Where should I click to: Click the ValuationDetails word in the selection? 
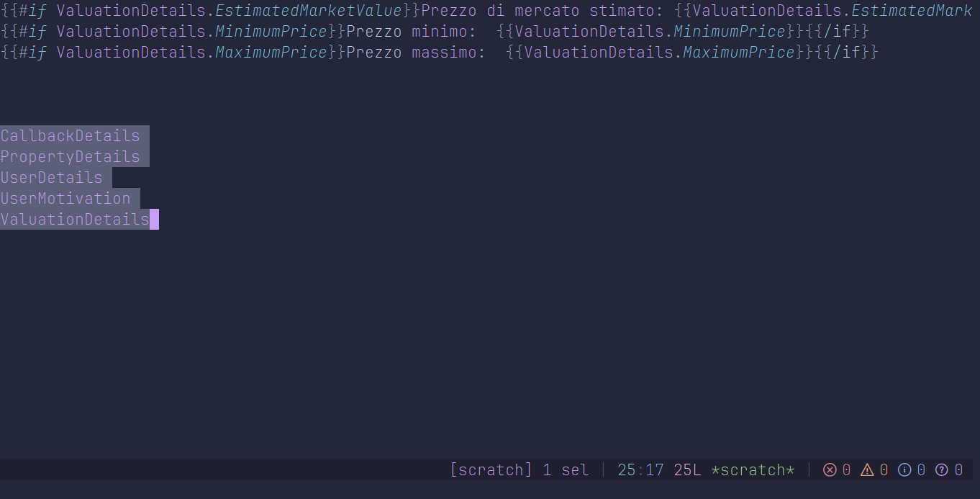coord(75,219)
